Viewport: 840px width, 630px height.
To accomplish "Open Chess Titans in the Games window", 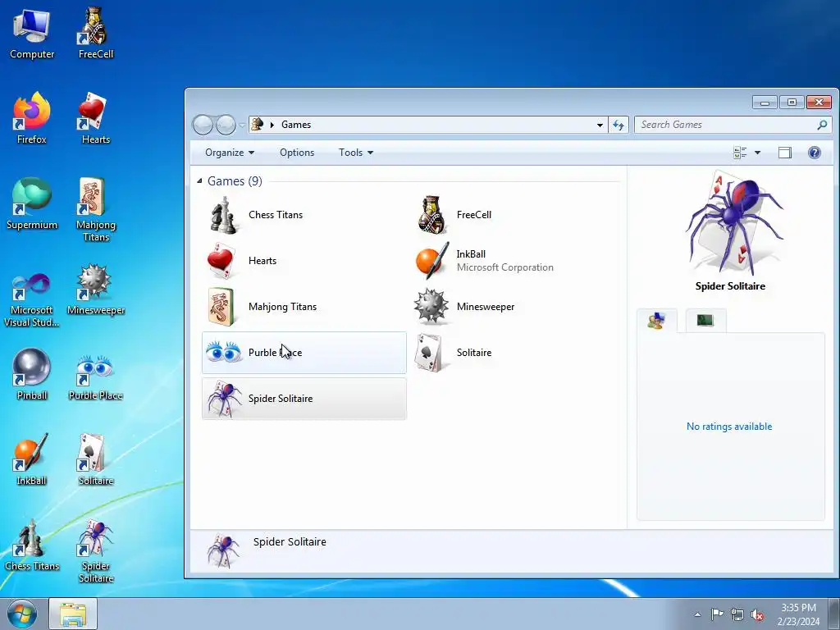I will (x=304, y=215).
